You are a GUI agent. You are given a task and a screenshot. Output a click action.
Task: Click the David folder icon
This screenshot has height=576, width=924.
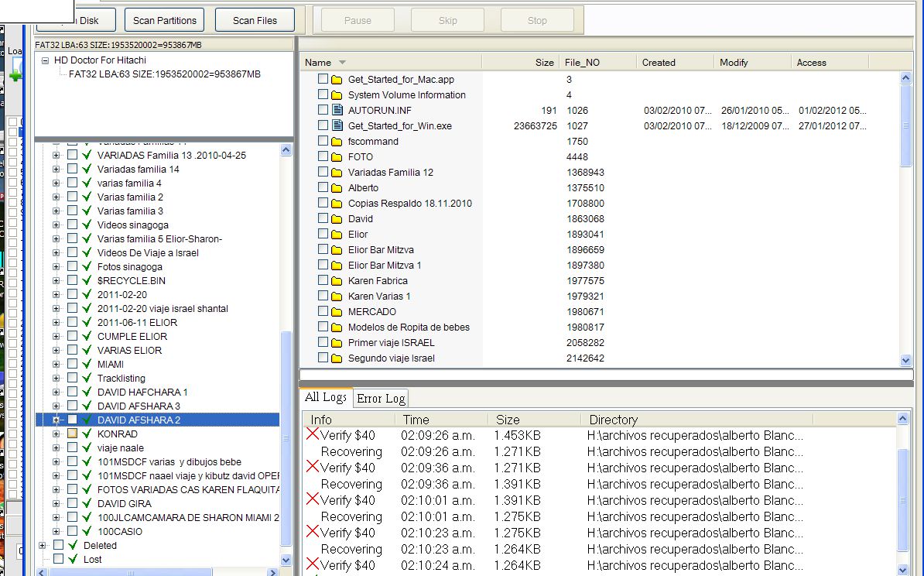coord(337,219)
